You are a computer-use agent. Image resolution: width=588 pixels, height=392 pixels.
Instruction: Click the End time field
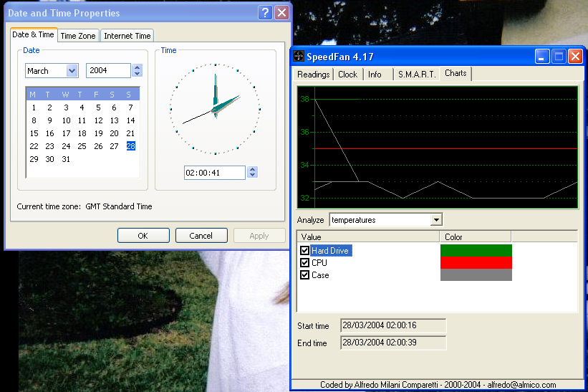[x=393, y=343]
